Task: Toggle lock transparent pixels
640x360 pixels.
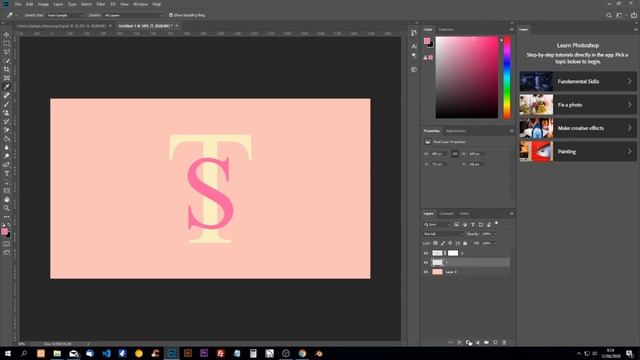Action: pos(436,243)
